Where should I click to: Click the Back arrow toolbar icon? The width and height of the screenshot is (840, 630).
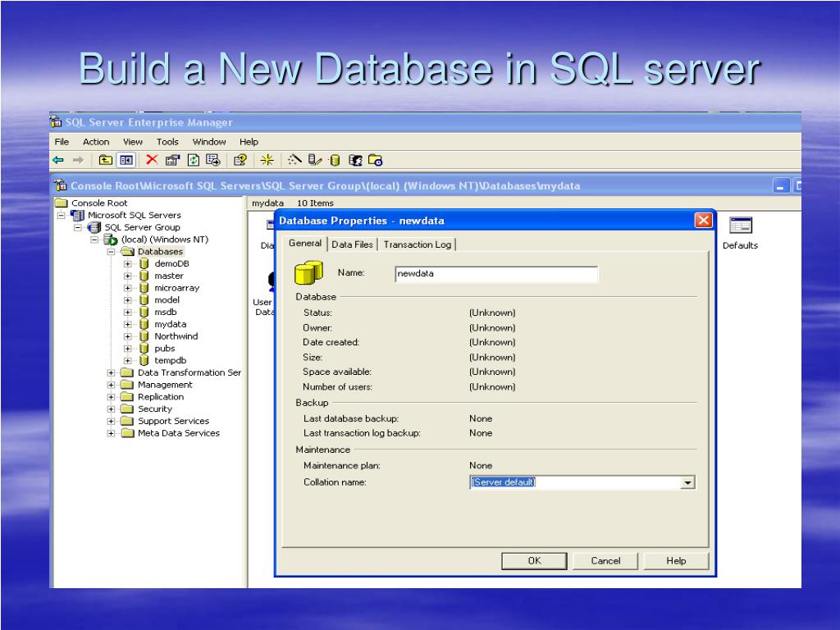[58, 160]
